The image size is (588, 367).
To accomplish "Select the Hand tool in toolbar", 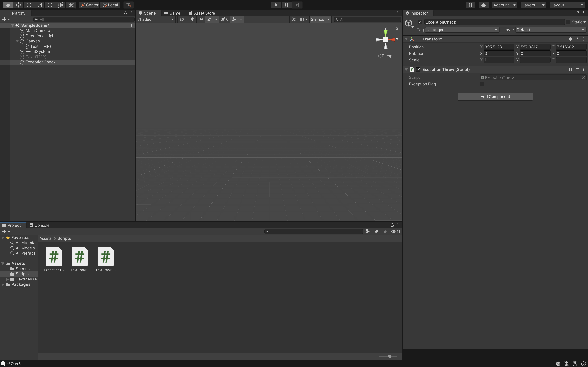I will [x=8, y=5].
